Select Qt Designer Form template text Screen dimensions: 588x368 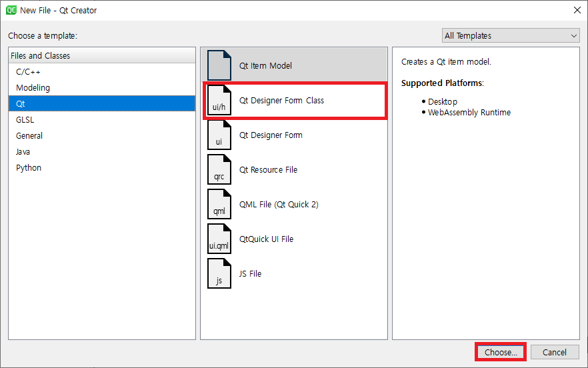tap(271, 135)
